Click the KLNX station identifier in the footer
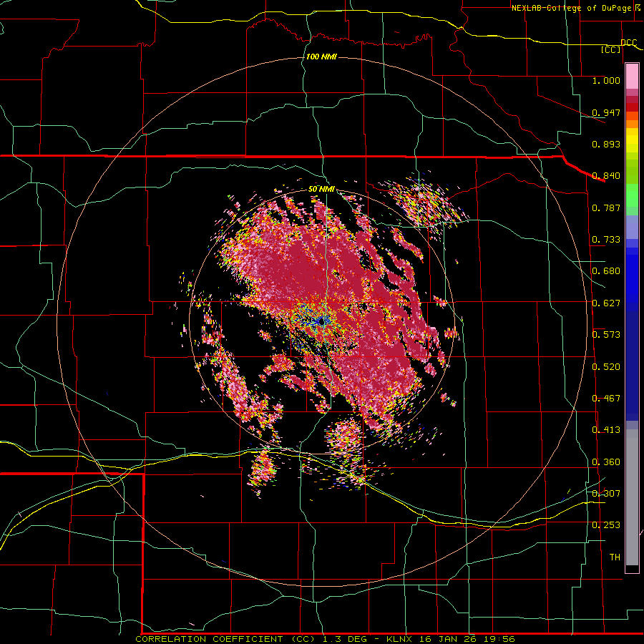The image size is (644, 644). coord(401,639)
